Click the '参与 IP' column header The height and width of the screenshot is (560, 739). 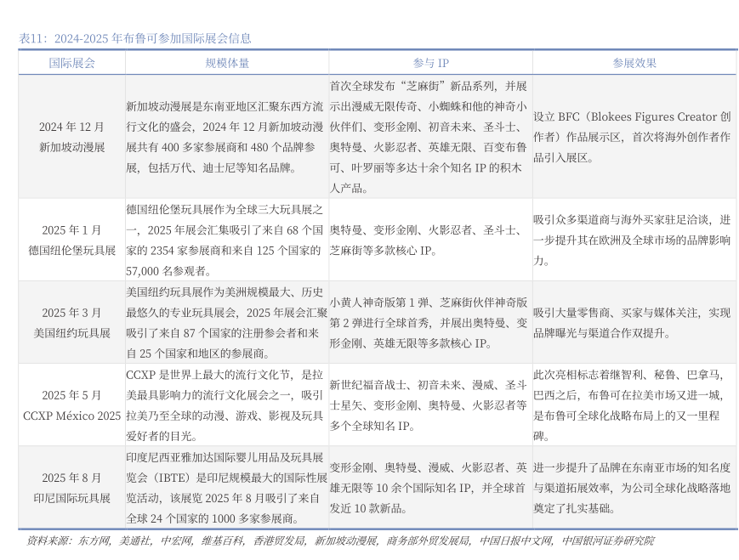[430, 63]
